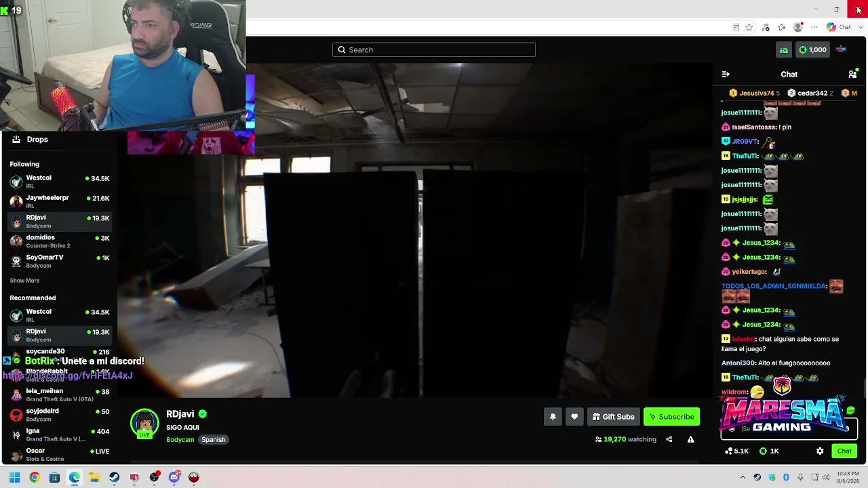
Task: Open lela_meihan Grand Theft Auto V channel
Action: (59, 394)
